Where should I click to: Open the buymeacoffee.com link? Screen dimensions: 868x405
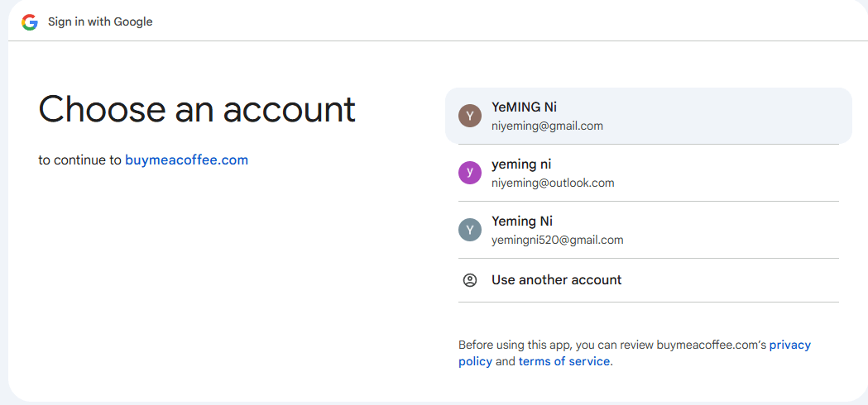tap(186, 160)
